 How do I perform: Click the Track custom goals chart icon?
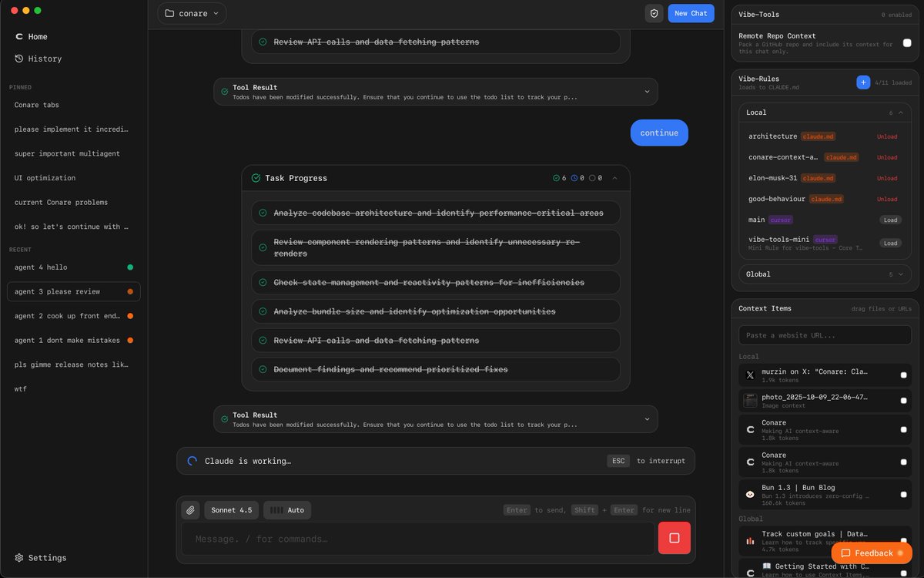click(x=750, y=541)
